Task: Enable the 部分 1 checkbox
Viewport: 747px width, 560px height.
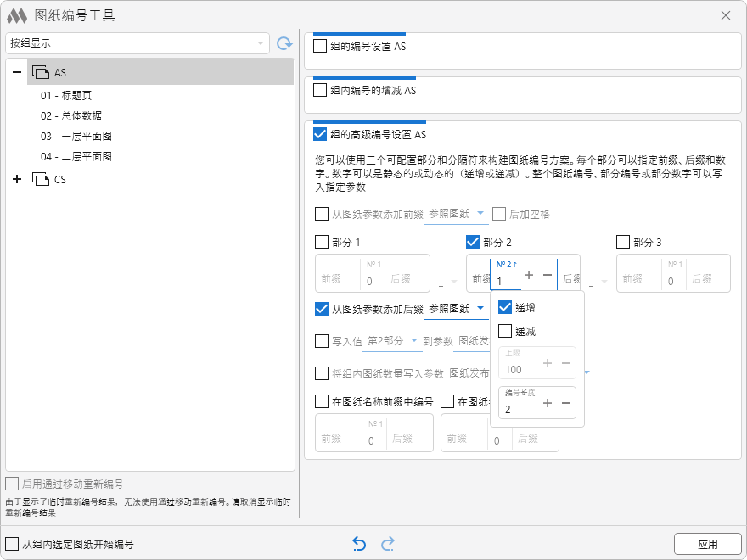Action: pyautogui.click(x=322, y=242)
